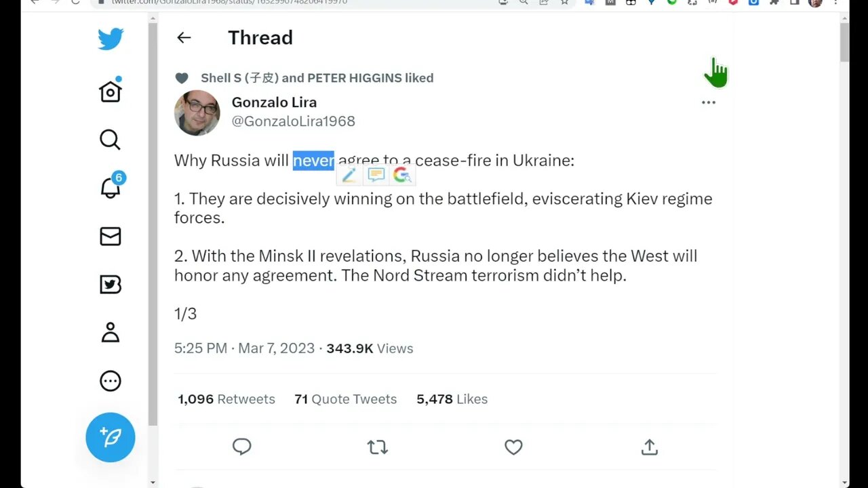Viewport: 868px width, 488px height.
Task: View the 71 Quote Tweets
Action: point(346,399)
